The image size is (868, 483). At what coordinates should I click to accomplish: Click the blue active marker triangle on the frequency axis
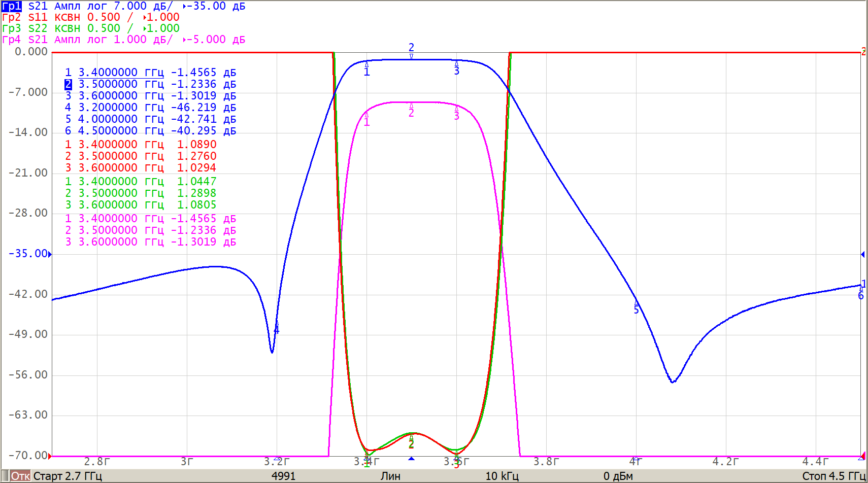[x=411, y=459]
